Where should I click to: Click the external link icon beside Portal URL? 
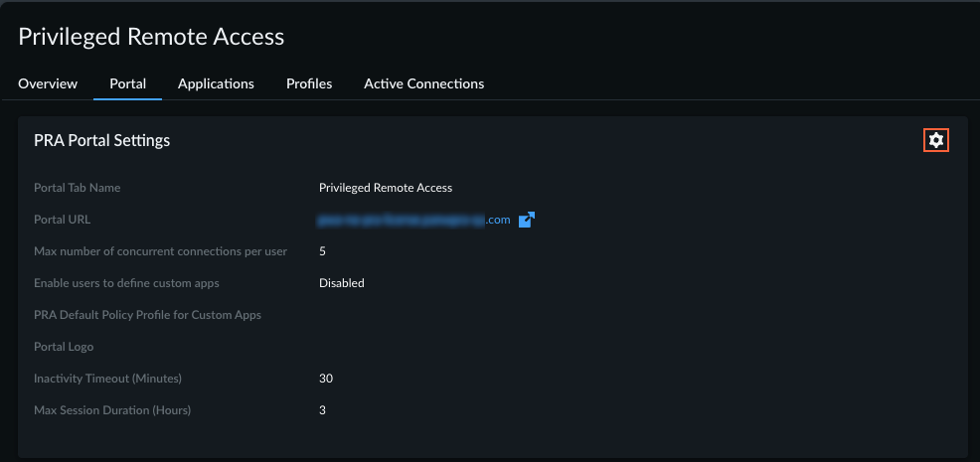(x=527, y=220)
